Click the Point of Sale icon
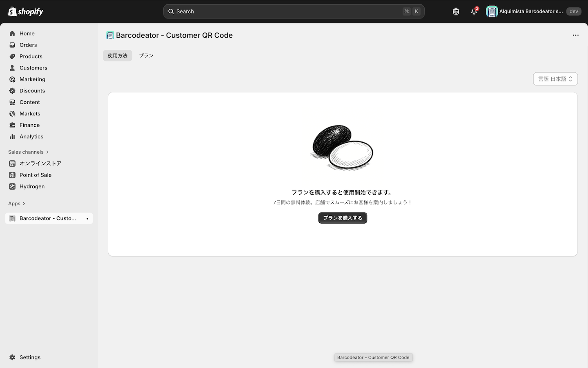The image size is (588, 368). tap(12, 175)
